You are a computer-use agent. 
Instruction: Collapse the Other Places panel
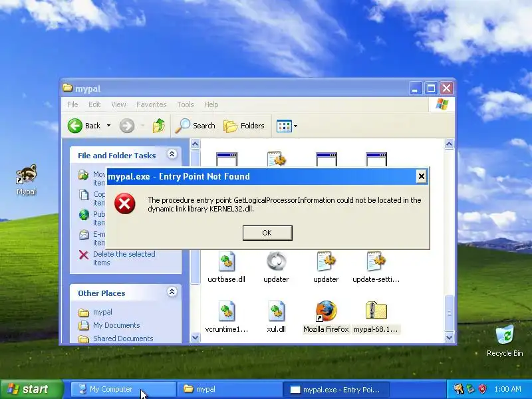pyautogui.click(x=172, y=292)
